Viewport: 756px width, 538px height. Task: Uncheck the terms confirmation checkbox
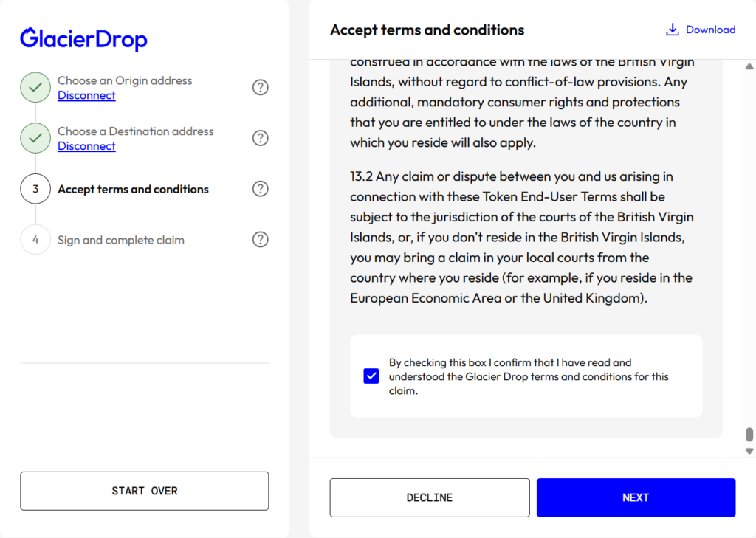coord(371,376)
